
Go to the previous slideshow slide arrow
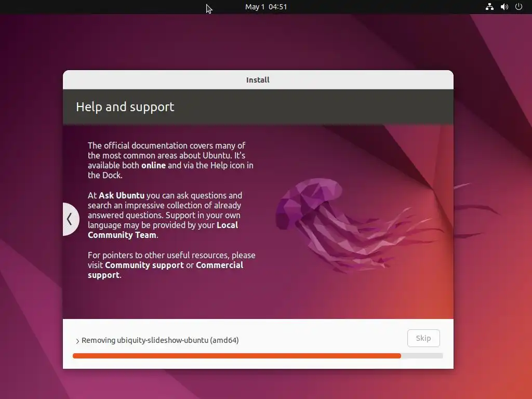(70, 219)
